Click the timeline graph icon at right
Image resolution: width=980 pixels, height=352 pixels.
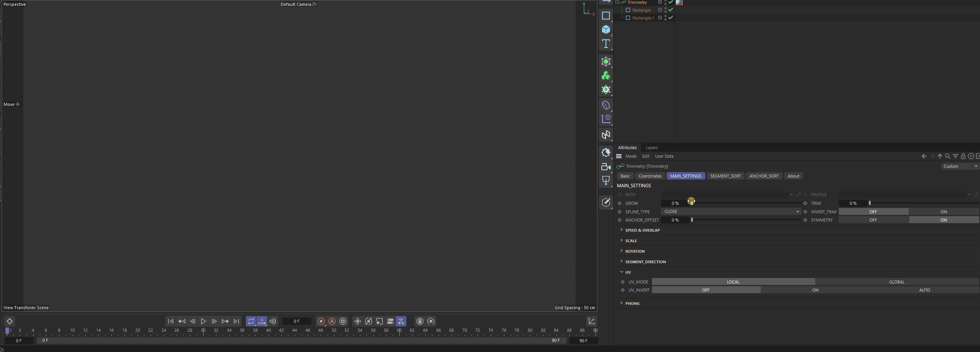pos(591,321)
